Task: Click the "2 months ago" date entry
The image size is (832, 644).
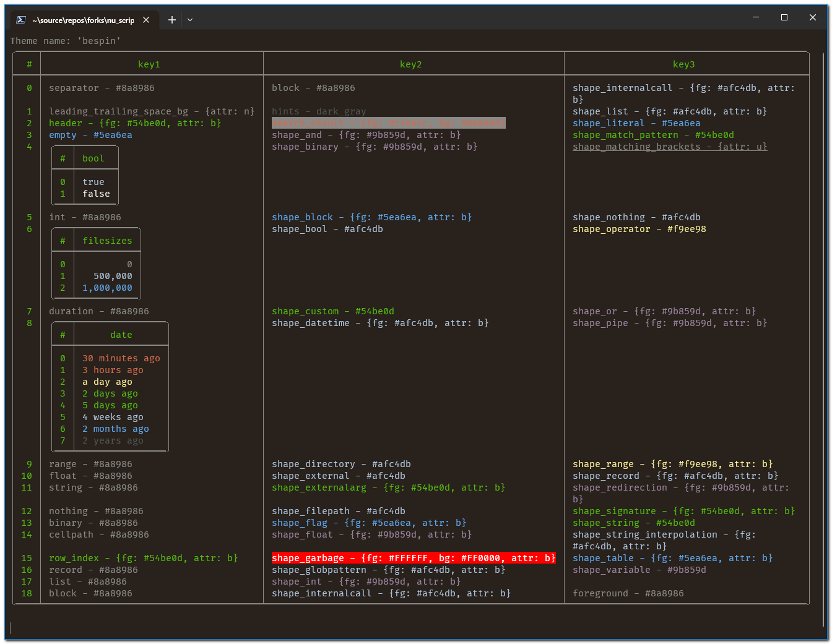Action: coord(116,429)
